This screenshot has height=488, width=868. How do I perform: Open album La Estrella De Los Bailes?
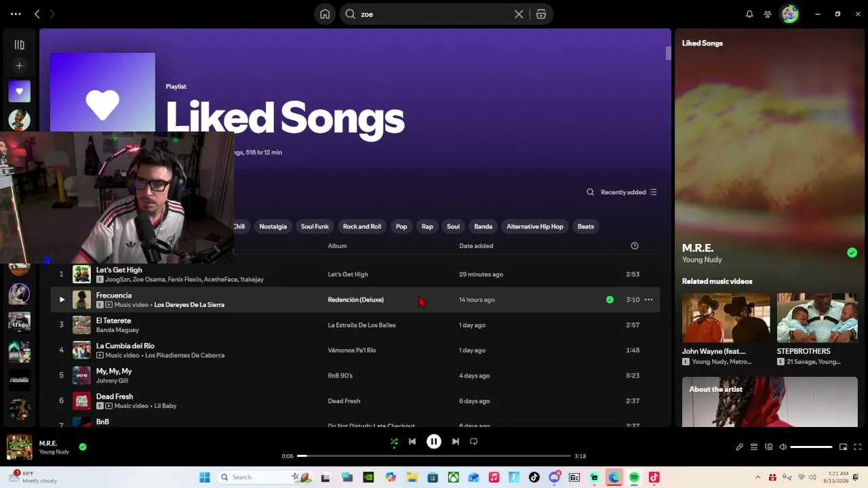click(361, 325)
